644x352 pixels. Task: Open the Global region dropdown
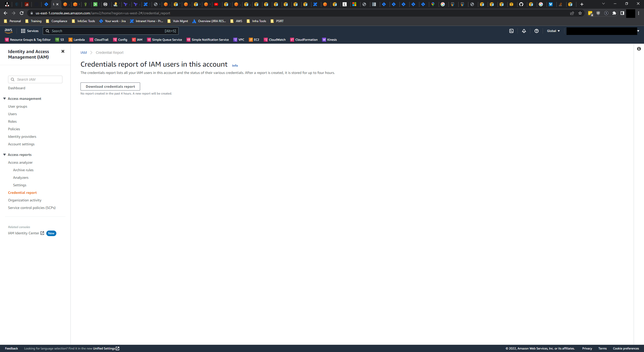tap(553, 31)
